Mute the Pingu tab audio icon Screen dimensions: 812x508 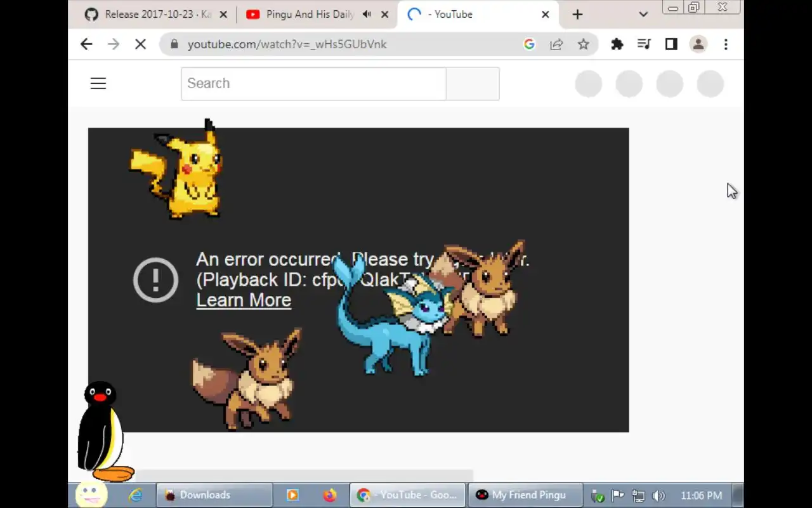click(367, 14)
